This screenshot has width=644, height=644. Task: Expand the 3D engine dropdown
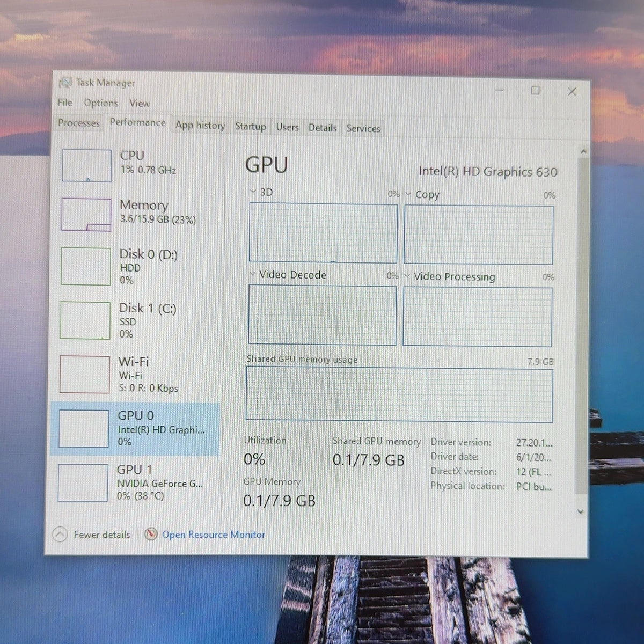click(253, 192)
